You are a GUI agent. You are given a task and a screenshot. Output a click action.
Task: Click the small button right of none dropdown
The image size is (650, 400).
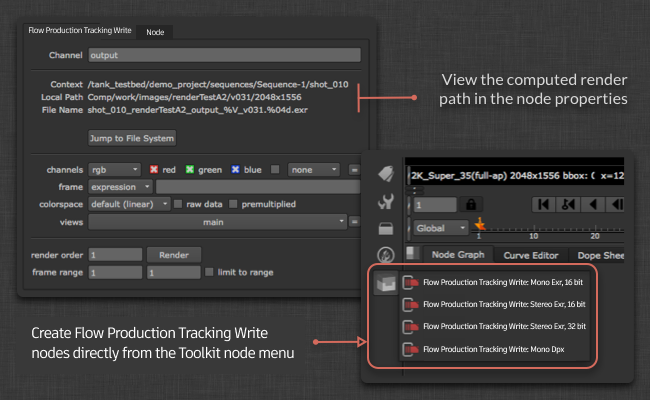[x=354, y=170]
